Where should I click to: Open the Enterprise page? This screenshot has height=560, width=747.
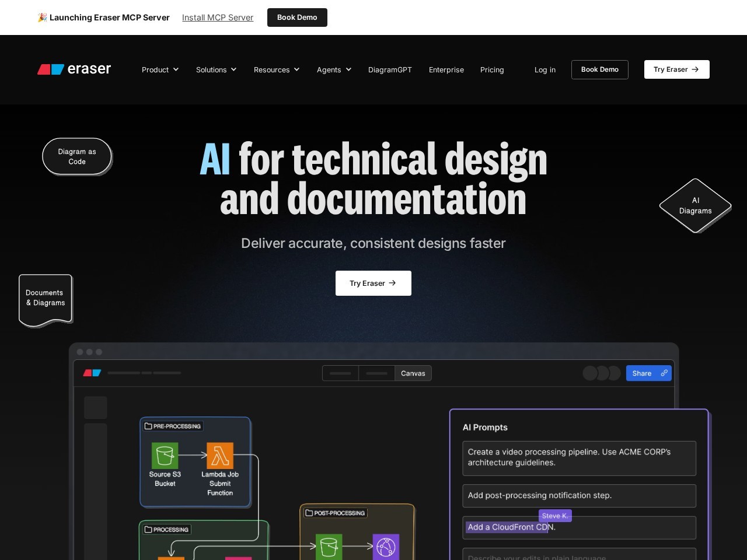(x=446, y=69)
